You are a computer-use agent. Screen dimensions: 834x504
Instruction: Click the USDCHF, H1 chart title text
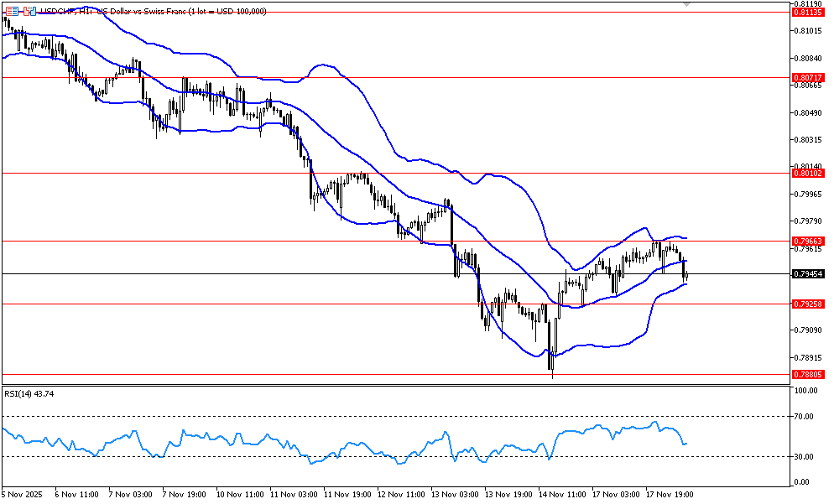coord(67,12)
